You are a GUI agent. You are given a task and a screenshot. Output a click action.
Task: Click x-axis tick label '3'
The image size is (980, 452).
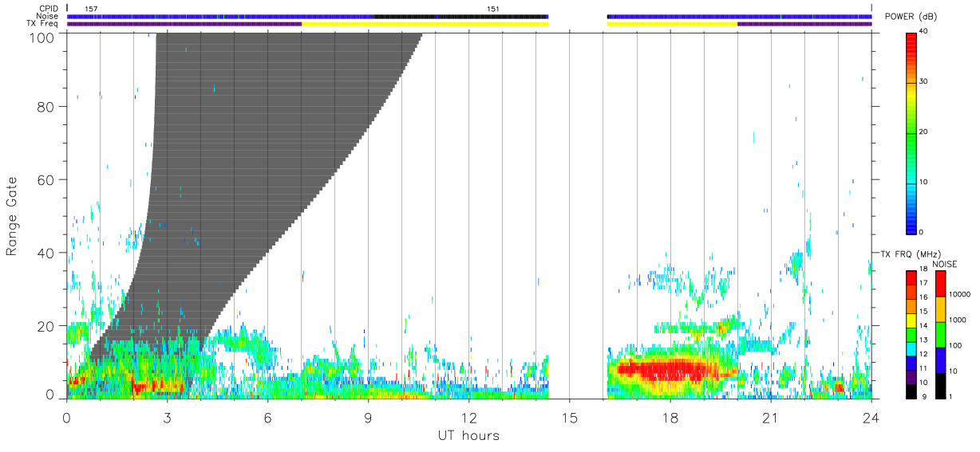[x=167, y=418]
